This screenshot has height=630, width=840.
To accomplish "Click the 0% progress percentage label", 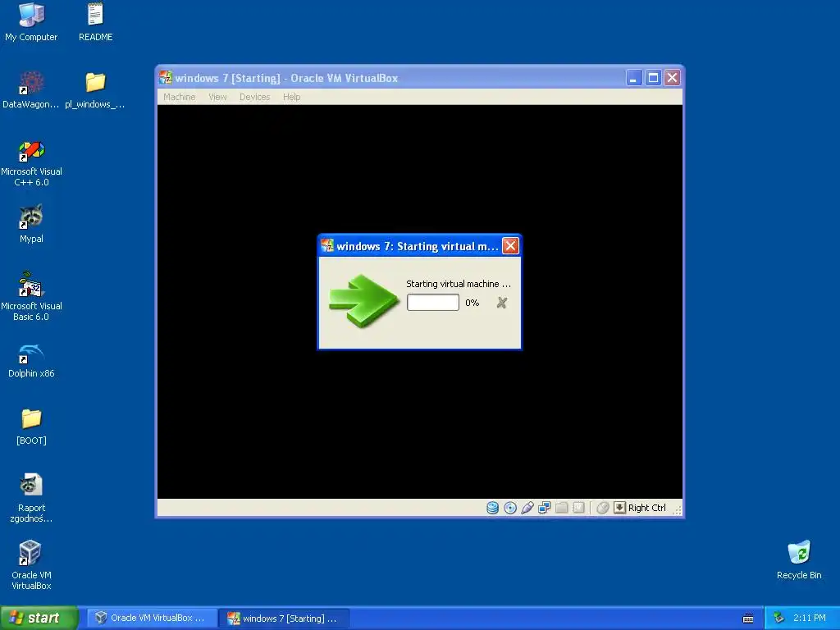I will pos(472,303).
